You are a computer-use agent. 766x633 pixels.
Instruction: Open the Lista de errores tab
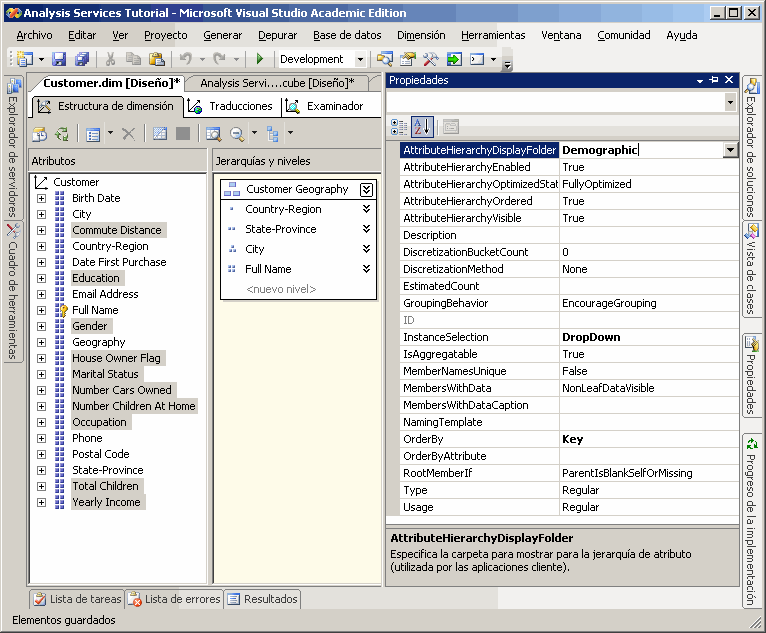[x=174, y=599]
